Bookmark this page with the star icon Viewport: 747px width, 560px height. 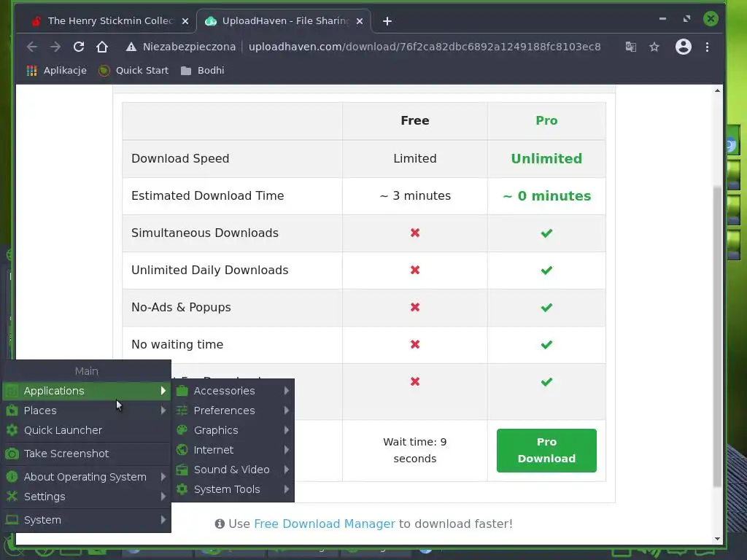coord(654,47)
